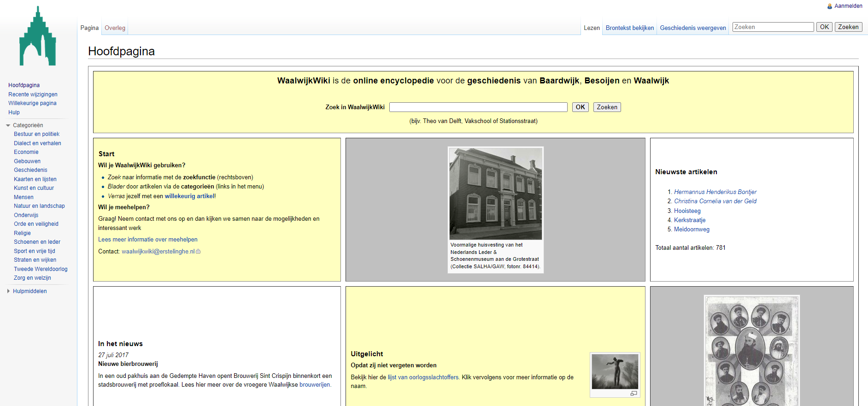
Task: Expand the Hulpmiddelen sidebar section
Action: pyautogui.click(x=8, y=291)
